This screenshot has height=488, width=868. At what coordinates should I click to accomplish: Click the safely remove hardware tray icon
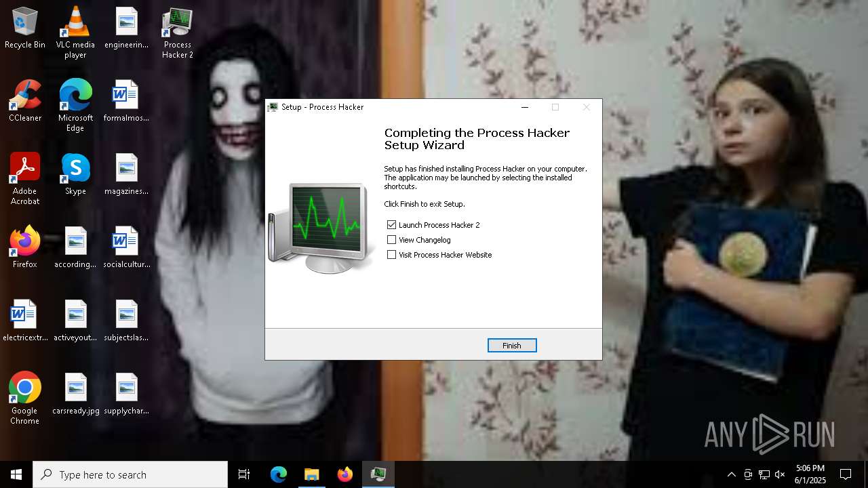(x=748, y=474)
